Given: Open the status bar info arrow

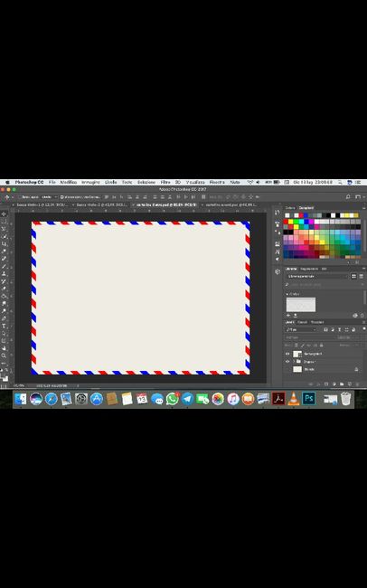Looking at the screenshot, I should coord(78,385).
